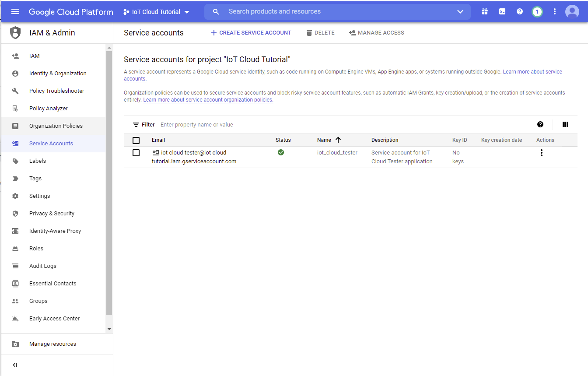Sort by Name column arrow
This screenshot has width=588, height=376.
coord(338,140)
